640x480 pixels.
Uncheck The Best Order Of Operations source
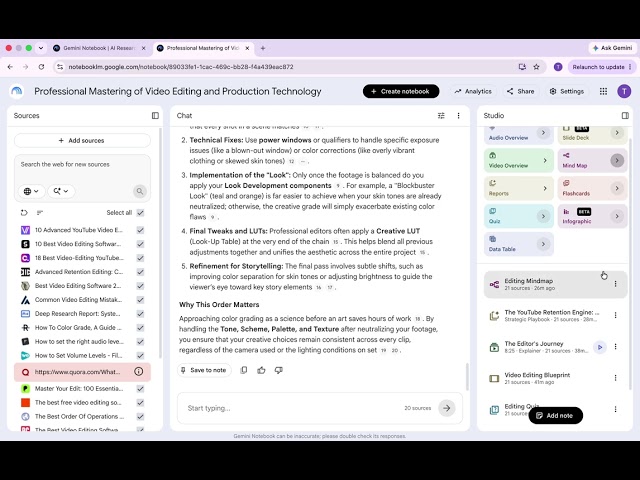(x=140, y=417)
